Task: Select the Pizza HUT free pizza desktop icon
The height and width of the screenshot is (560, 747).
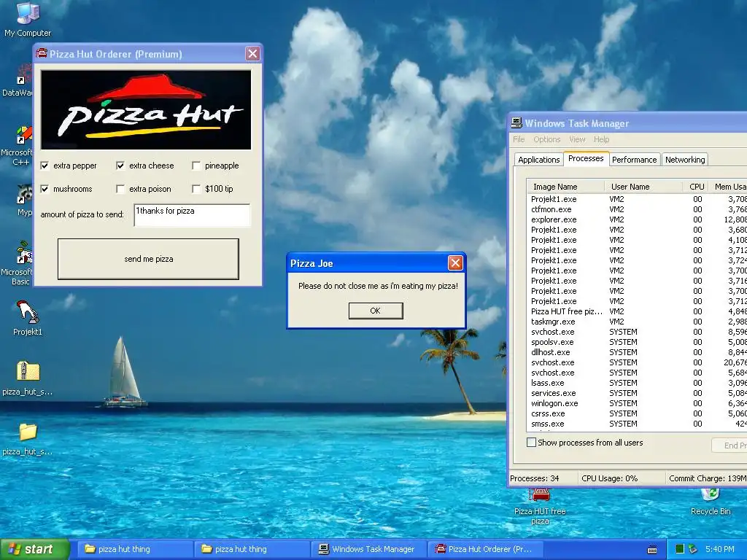Action: click(541, 506)
